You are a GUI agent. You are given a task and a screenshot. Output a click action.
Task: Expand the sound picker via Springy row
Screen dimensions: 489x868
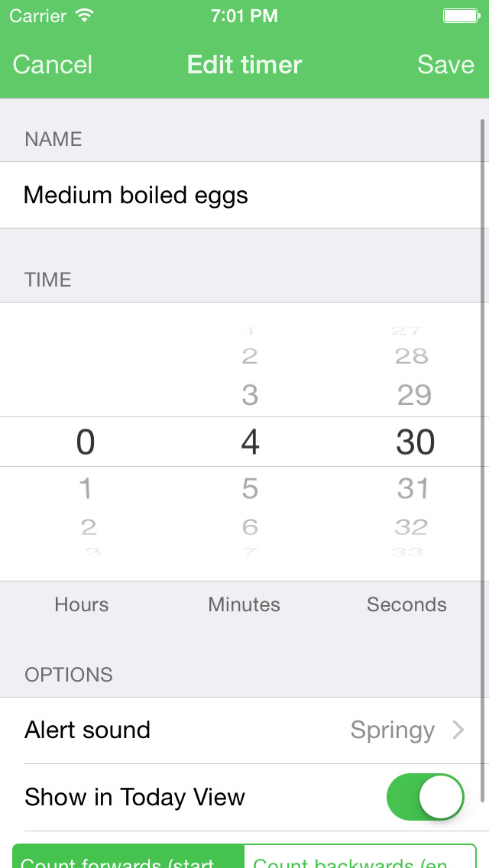point(392,730)
